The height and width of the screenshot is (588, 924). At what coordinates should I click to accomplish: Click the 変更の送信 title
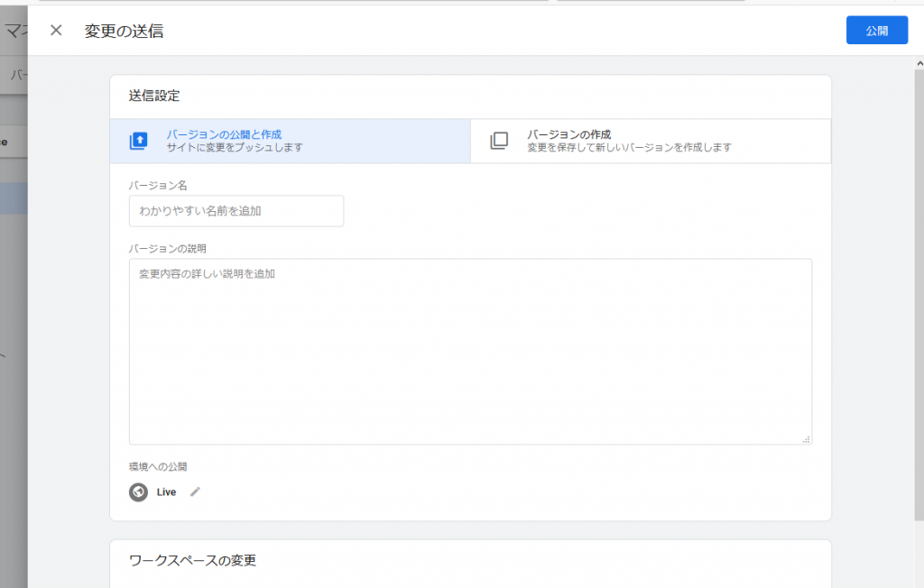[x=124, y=31]
